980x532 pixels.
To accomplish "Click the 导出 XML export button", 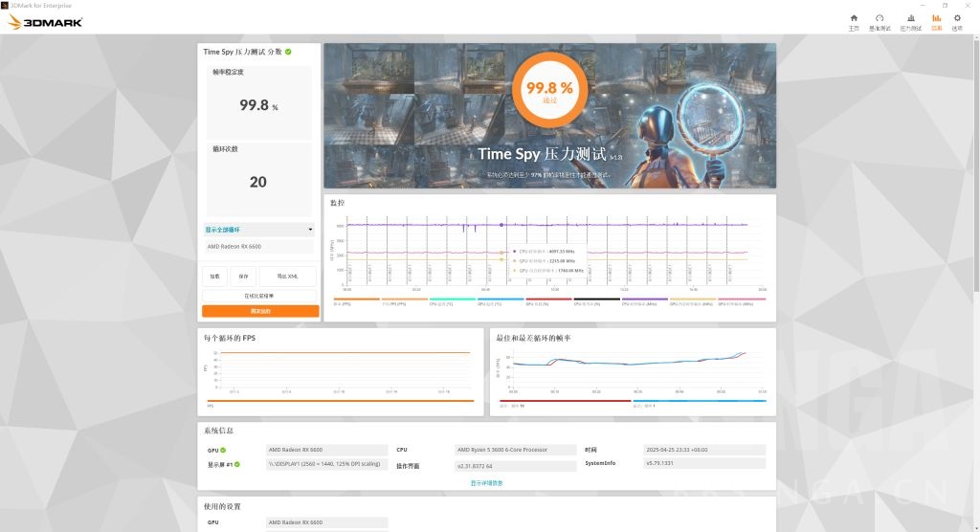I will pos(287,277).
